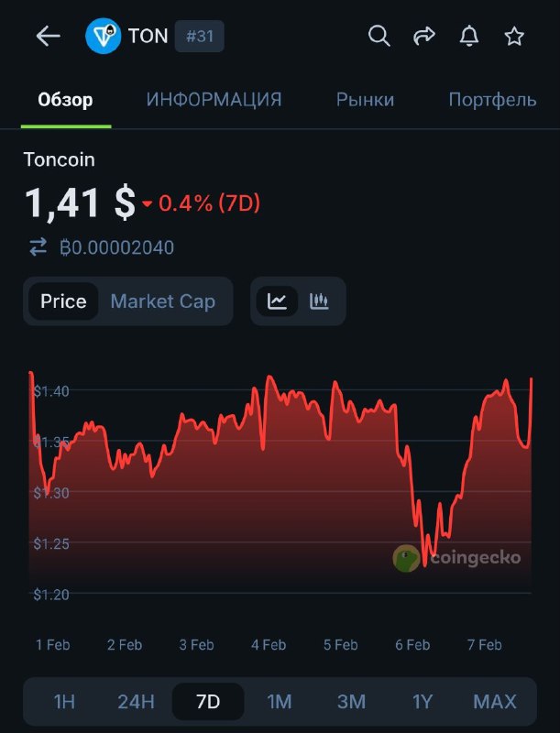Open the ИНФОРМАЦИЯ tab

pos(213,100)
